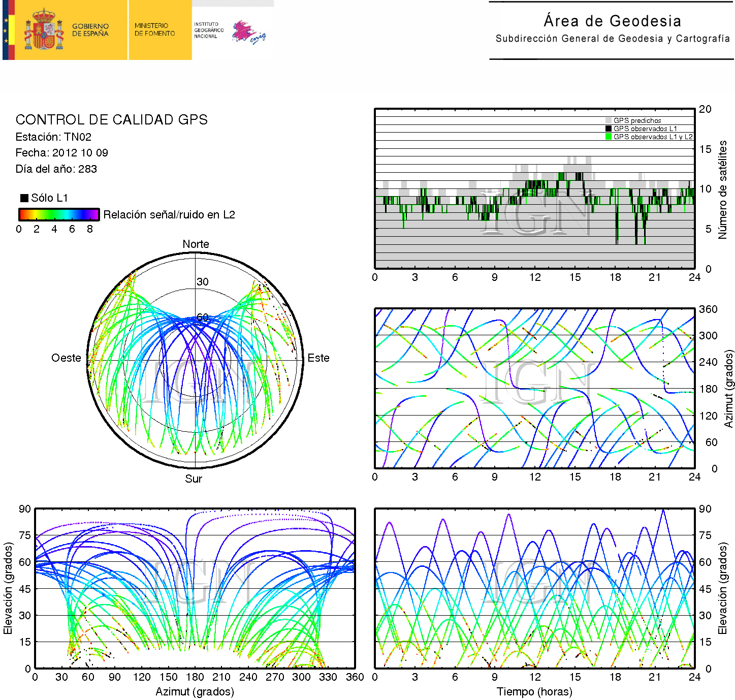Click the grey GPS predichos legend square
This screenshot has height=700, width=735.
(609, 121)
